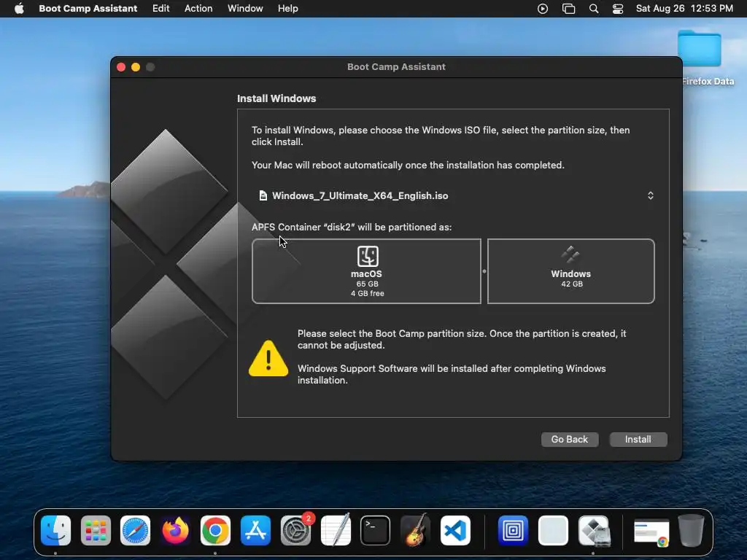
Task: Click the date and time in menu bar
Action: [x=684, y=9]
